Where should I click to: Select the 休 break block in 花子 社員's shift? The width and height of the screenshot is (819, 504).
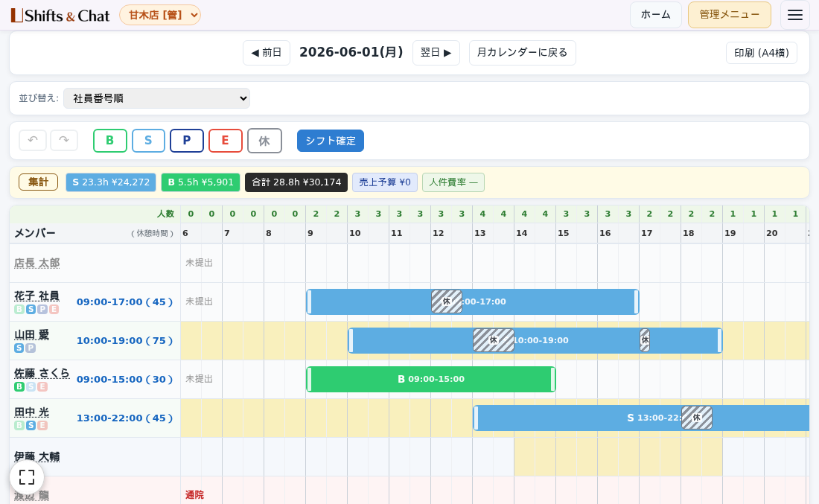pyautogui.click(x=447, y=302)
